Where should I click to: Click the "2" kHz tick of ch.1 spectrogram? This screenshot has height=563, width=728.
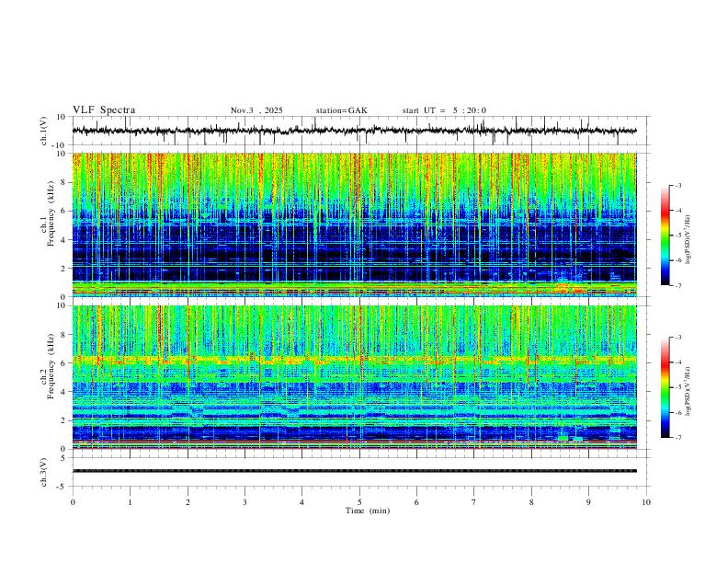point(63,268)
